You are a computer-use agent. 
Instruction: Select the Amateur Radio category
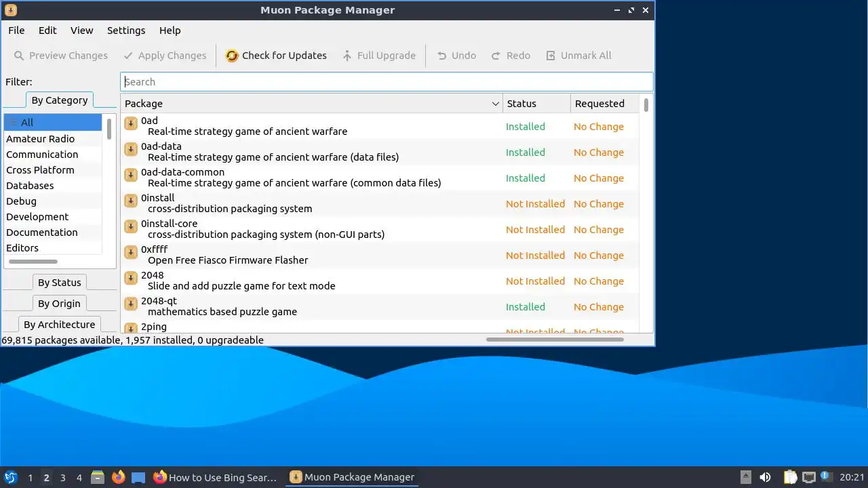53,139
